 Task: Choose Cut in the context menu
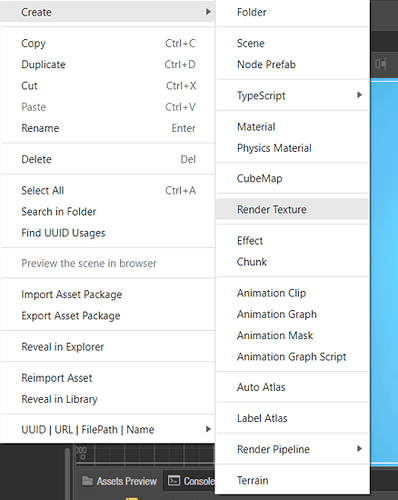coord(107,86)
